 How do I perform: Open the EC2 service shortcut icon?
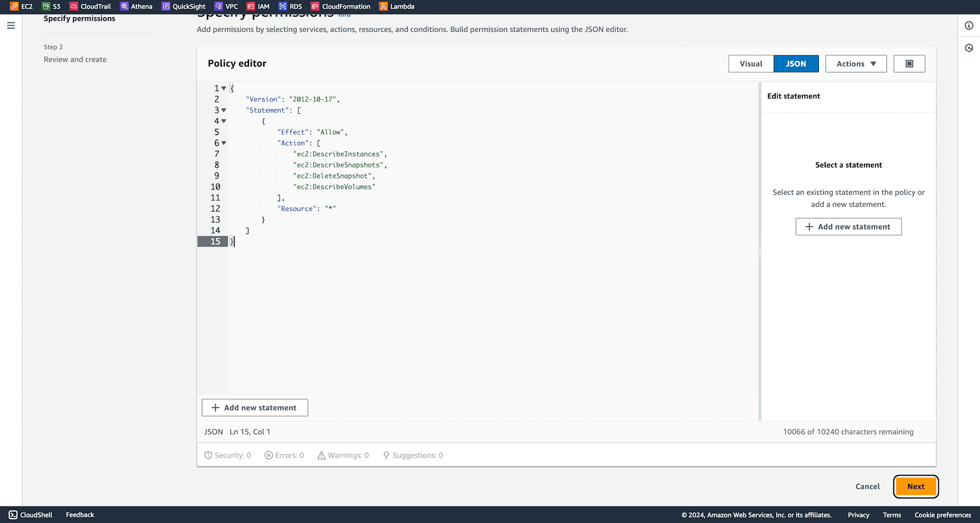[14, 6]
